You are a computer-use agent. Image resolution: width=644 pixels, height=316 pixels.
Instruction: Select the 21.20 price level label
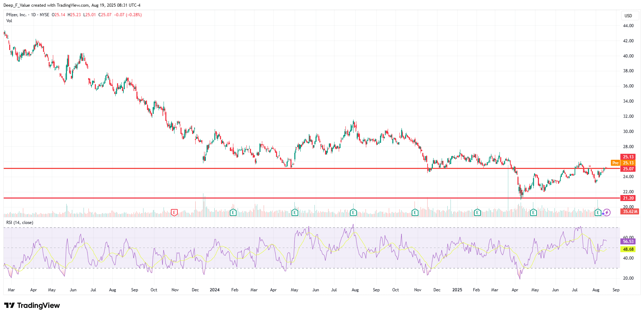click(x=628, y=198)
